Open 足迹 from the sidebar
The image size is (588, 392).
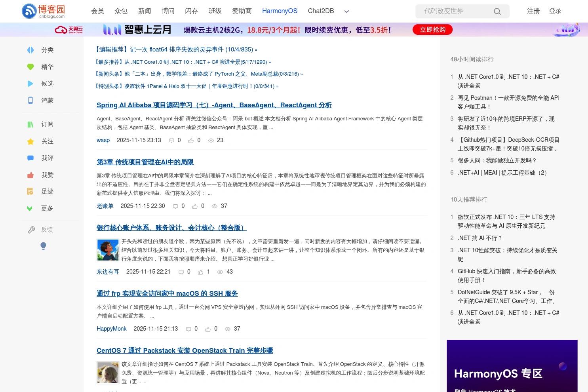30,191
